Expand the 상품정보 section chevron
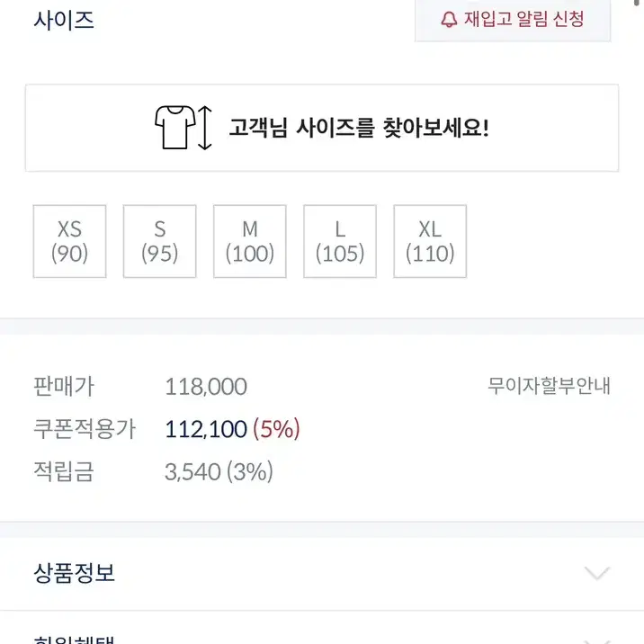The image size is (644, 644). coord(597,573)
